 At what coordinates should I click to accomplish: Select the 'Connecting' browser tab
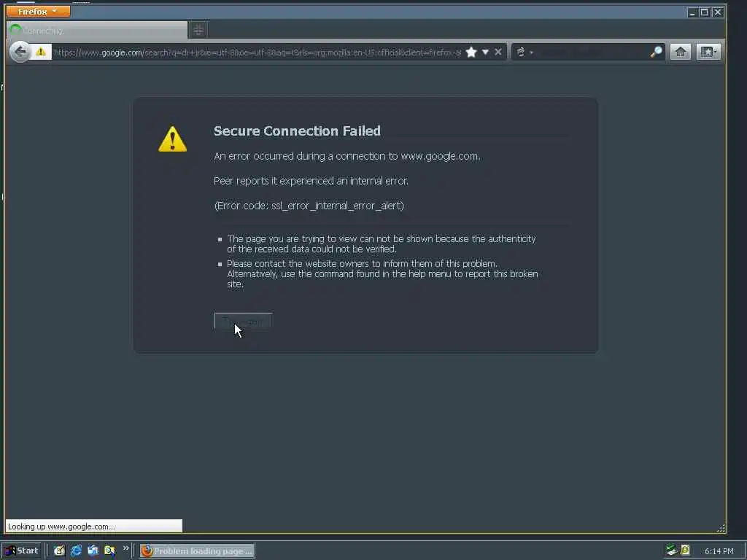[97, 31]
